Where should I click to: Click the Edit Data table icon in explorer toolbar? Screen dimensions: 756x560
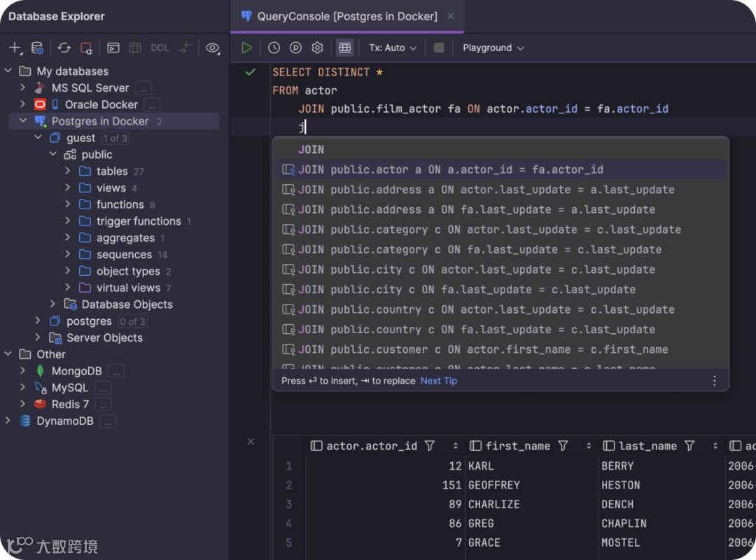(135, 48)
